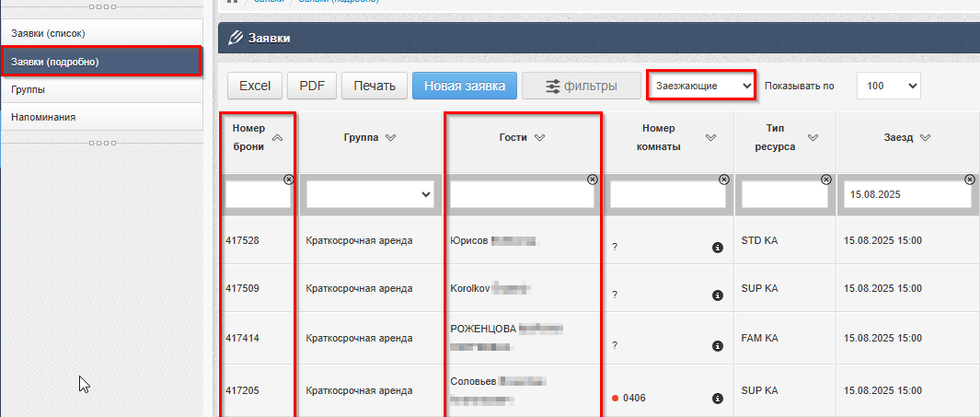The height and width of the screenshot is (417, 980).
Task: Clear the Гости filter field
Action: [x=593, y=180]
